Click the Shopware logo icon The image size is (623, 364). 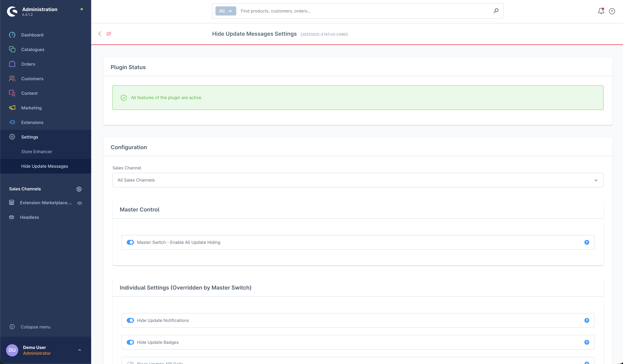pos(12,11)
